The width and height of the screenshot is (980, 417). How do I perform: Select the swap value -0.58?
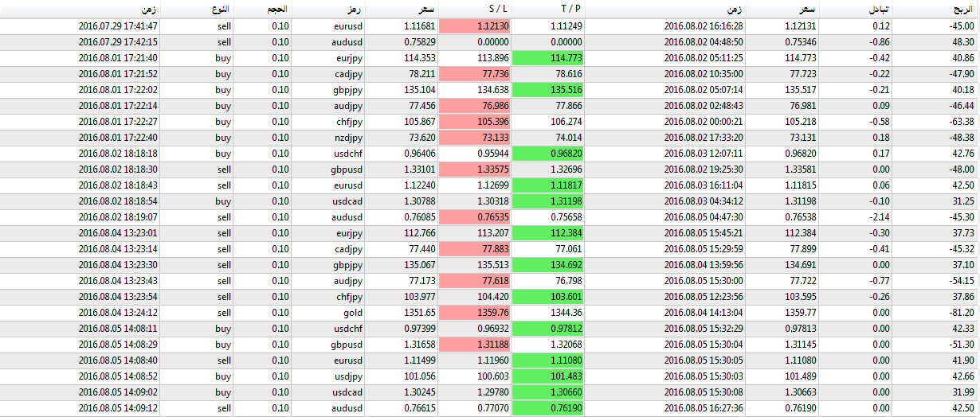[880, 121]
